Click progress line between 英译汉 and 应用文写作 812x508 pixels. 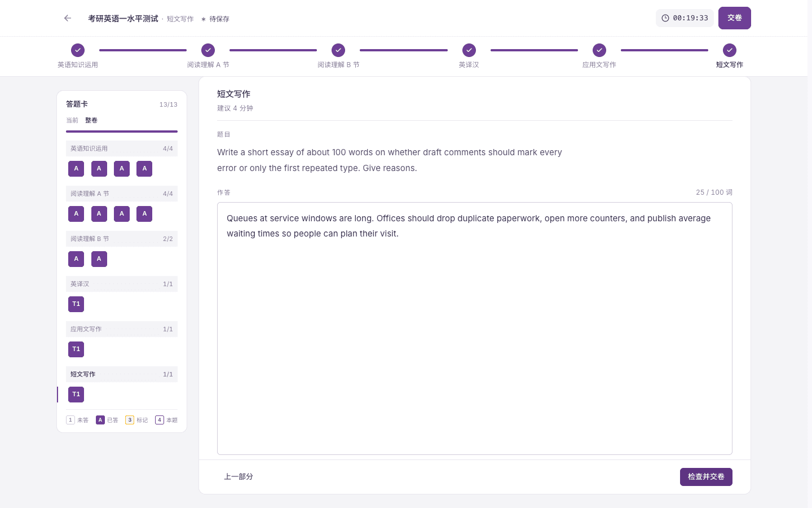coord(534,50)
